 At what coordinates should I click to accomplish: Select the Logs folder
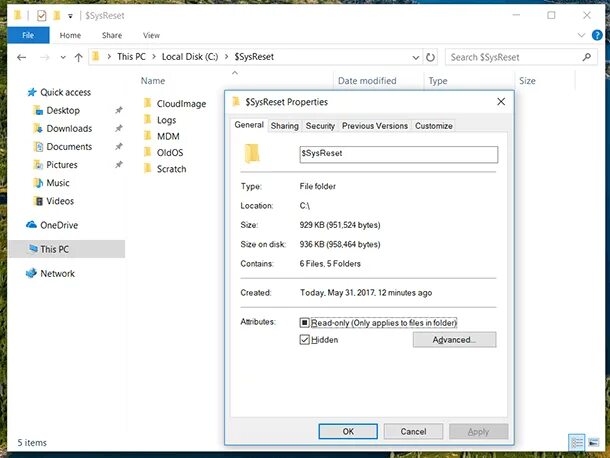(167, 120)
